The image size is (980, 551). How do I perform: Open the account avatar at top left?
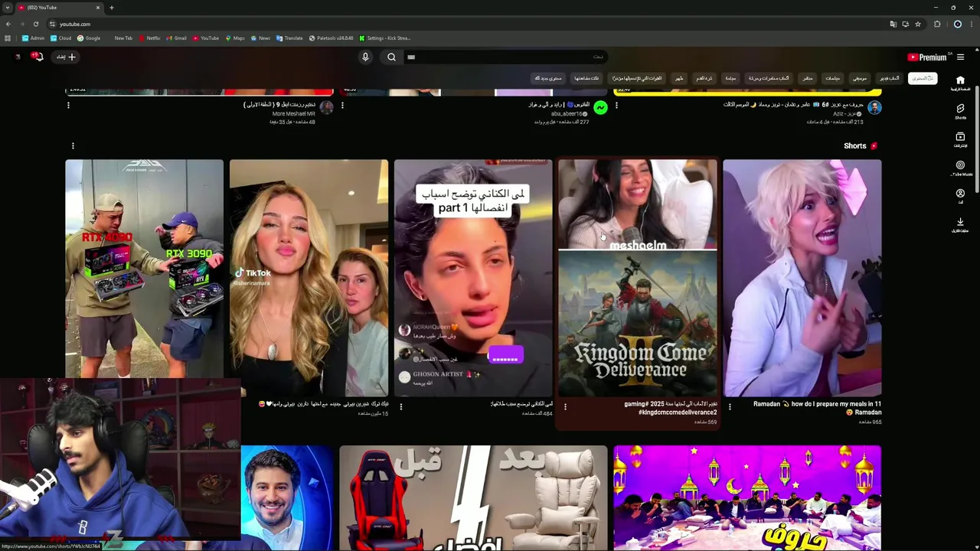coord(18,57)
